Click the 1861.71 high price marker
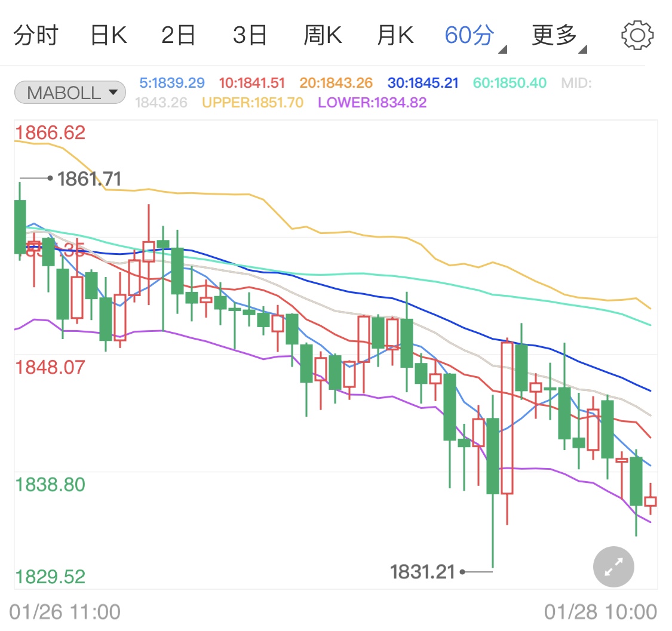672x631 pixels. click(x=89, y=178)
